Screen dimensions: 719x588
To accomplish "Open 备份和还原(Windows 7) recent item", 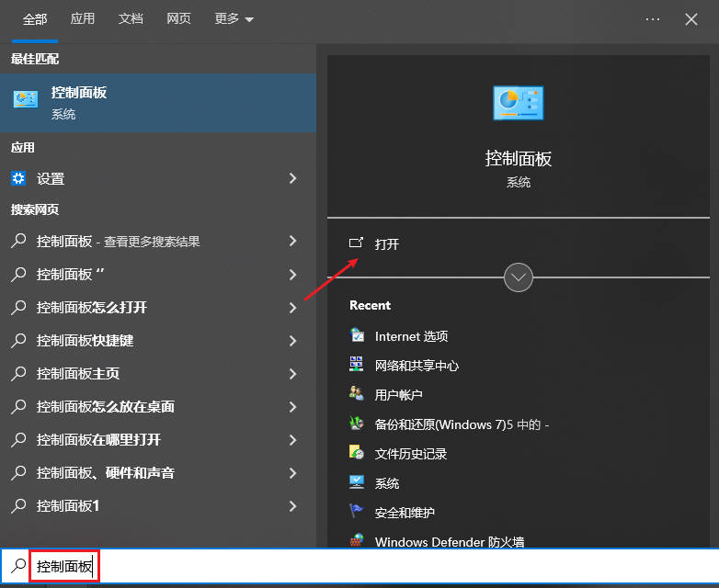I will coord(462,424).
